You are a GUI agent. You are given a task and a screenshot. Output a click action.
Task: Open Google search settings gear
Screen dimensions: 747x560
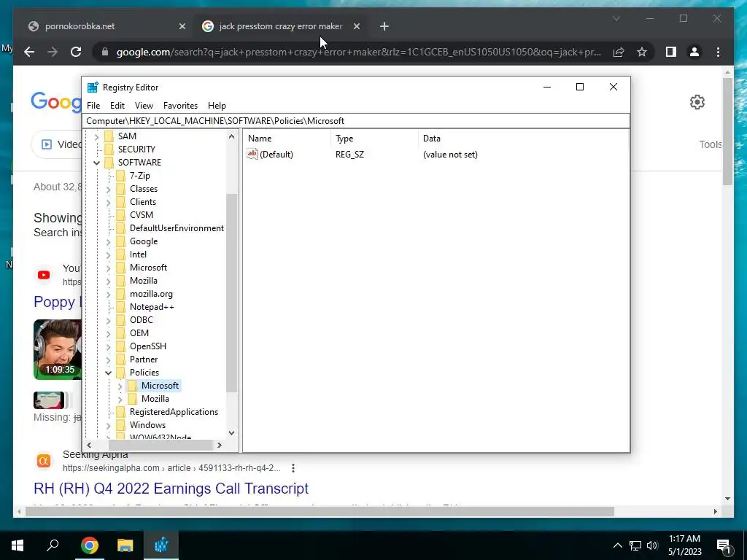click(697, 102)
